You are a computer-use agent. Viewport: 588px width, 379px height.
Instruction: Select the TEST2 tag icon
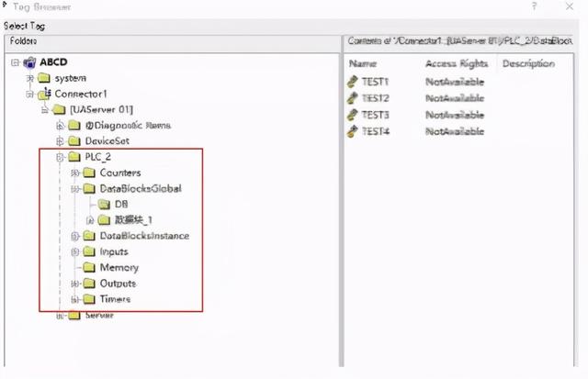(353, 98)
